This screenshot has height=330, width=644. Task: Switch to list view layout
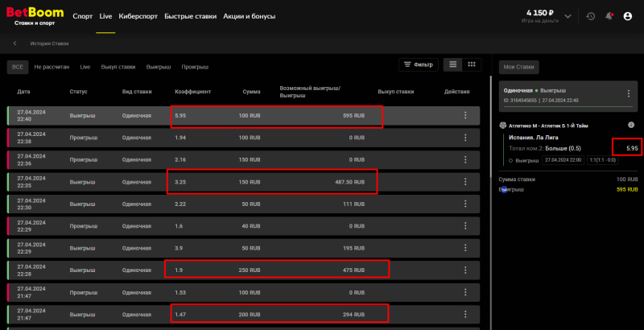click(453, 64)
